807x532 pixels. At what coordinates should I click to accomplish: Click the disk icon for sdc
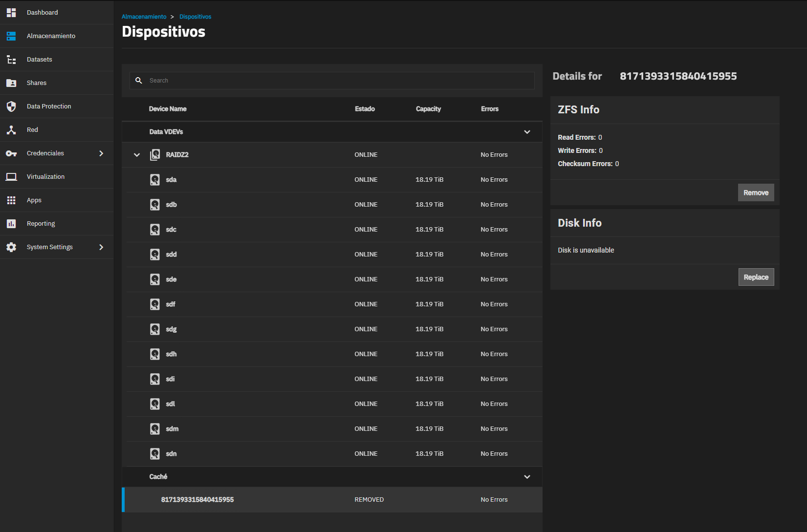155,230
